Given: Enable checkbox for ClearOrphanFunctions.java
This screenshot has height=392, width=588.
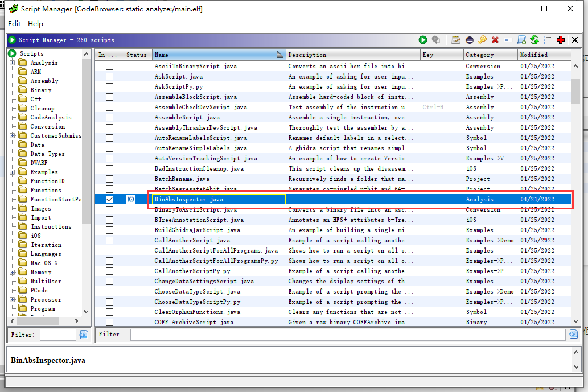Looking at the screenshot, I should coord(109,312).
